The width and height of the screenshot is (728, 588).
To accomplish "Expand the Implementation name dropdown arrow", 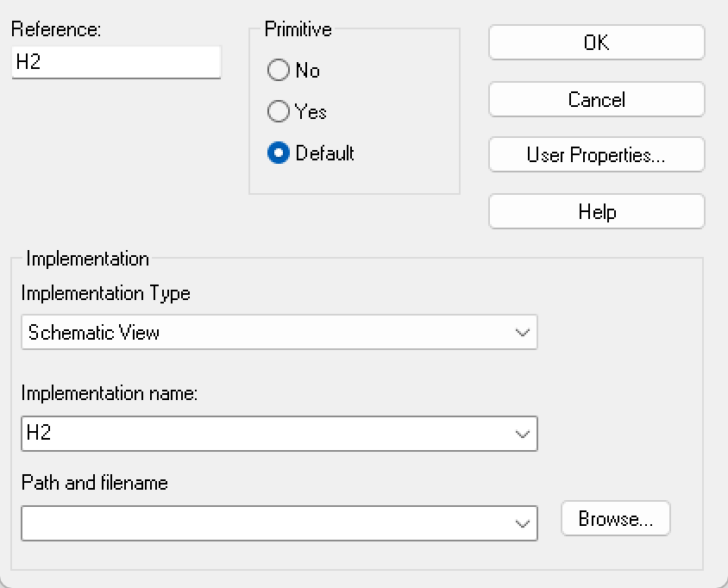I will coord(523,435).
